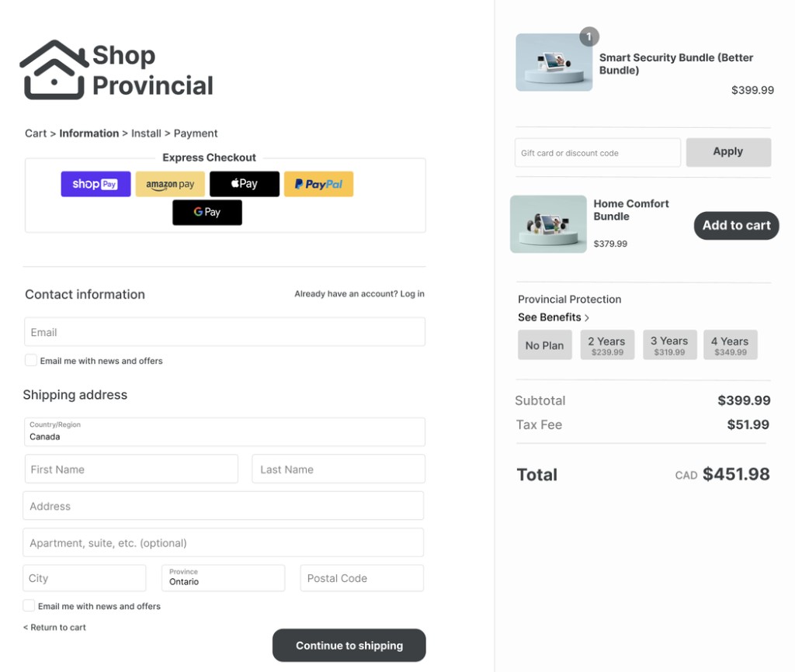Check email offers below shipping address
The width and height of the screenshot is (795, 672).
click(28, 606)
